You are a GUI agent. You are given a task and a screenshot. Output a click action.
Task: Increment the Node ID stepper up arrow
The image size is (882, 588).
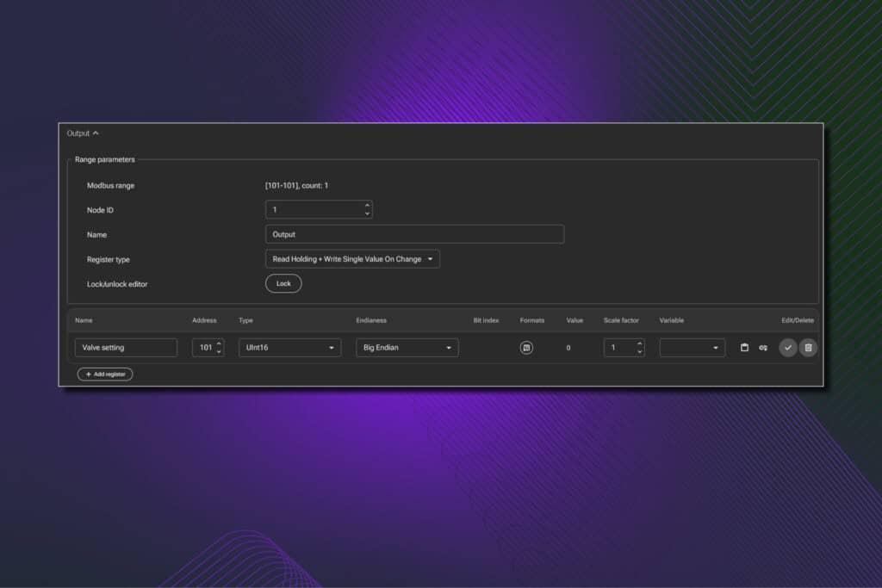(367, 206)
